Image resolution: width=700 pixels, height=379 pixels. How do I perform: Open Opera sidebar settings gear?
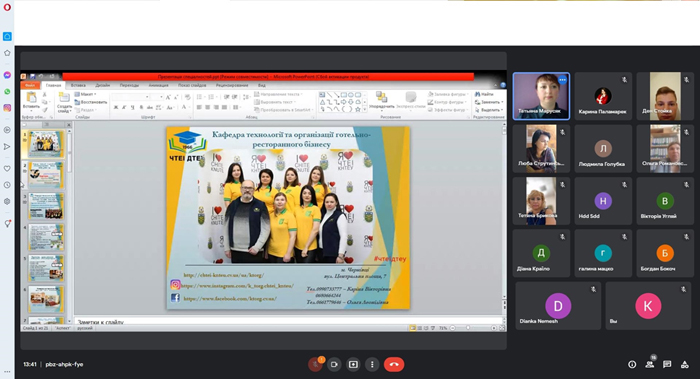(7, 201)
